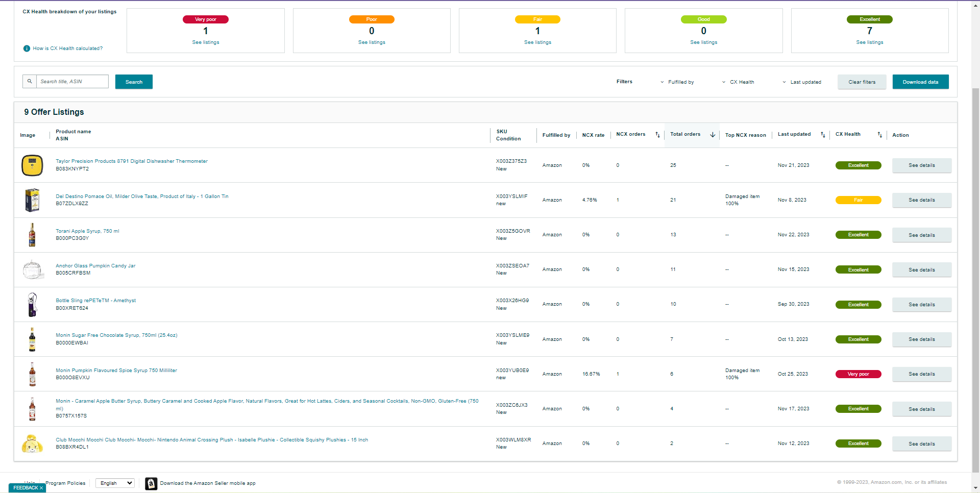The image size is (980, 493).
Task: Open the Del Destino Pomace Oil product image
Action: click(32, 200)
